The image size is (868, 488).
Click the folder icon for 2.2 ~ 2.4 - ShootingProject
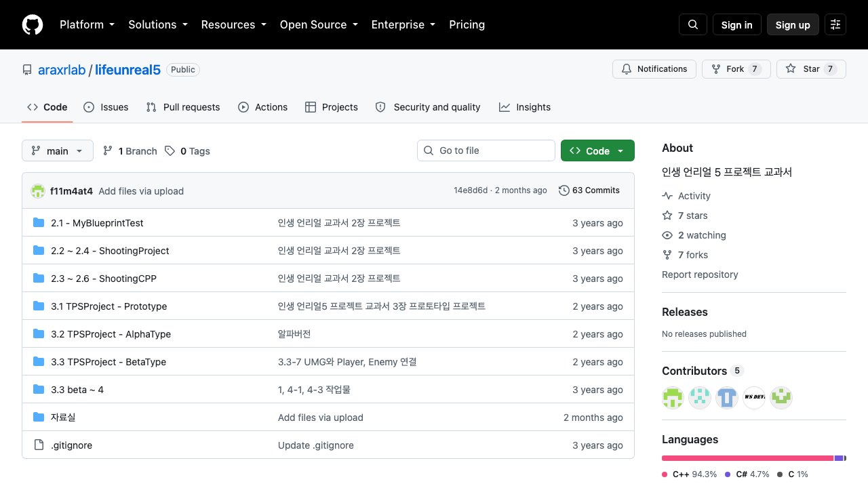tap(39, 251)
